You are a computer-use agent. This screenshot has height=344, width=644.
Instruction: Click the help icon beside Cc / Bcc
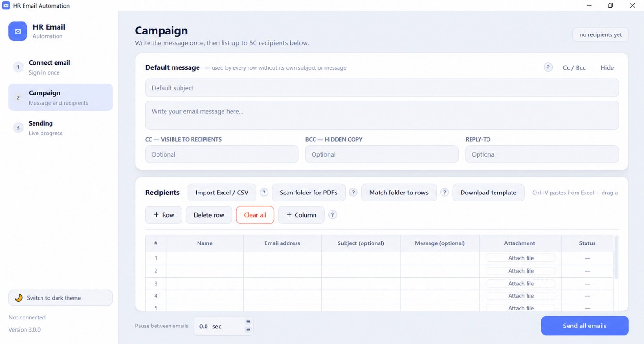(548, 67)
